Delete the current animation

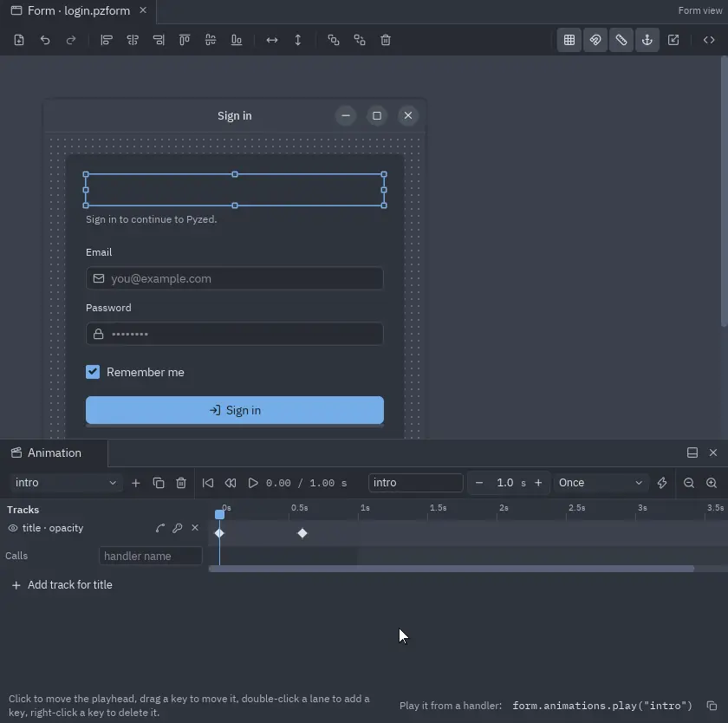[x=181, y=483]
